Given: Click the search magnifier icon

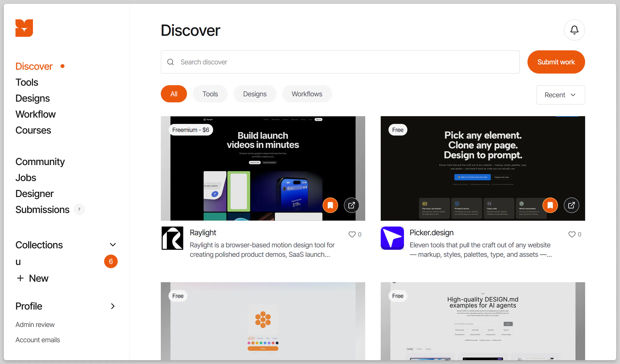Looking at the screenshot, I should [170, 62].
